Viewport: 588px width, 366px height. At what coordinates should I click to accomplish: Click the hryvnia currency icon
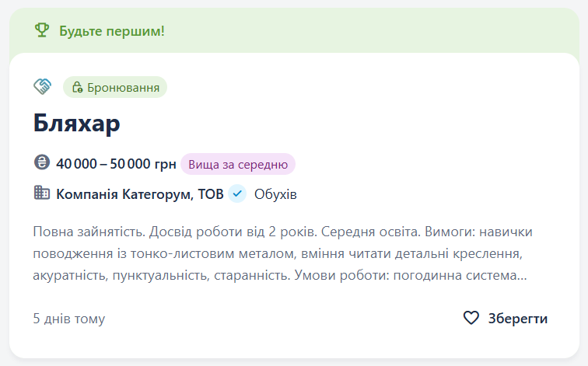pos(42,162)
